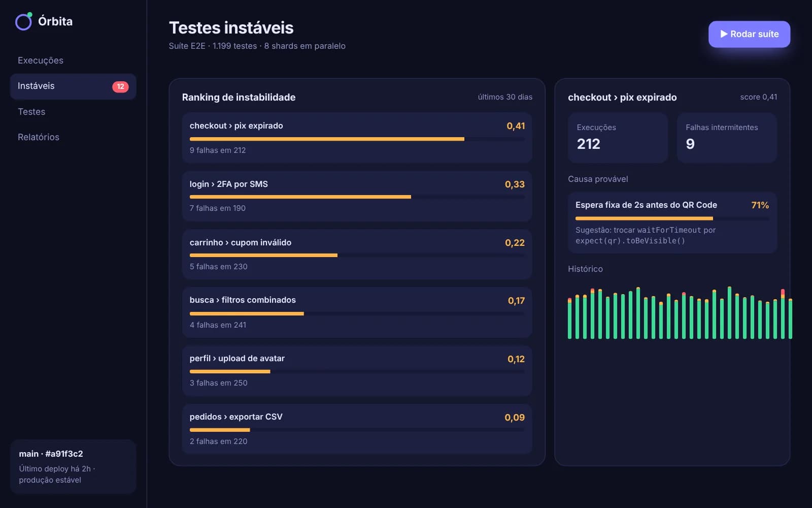Click the carrinho cupom inválido progress bar

tap(357, 255)
